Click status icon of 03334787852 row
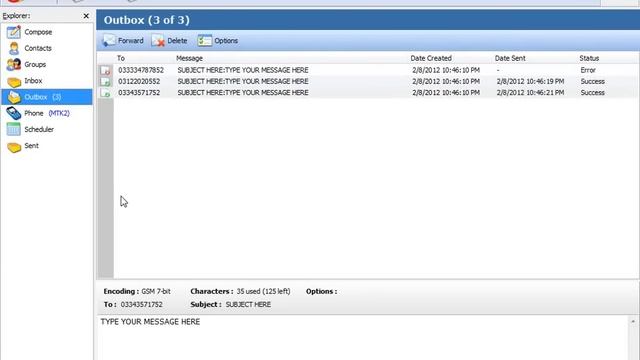The image size is (640, 360). coord(105,70)
